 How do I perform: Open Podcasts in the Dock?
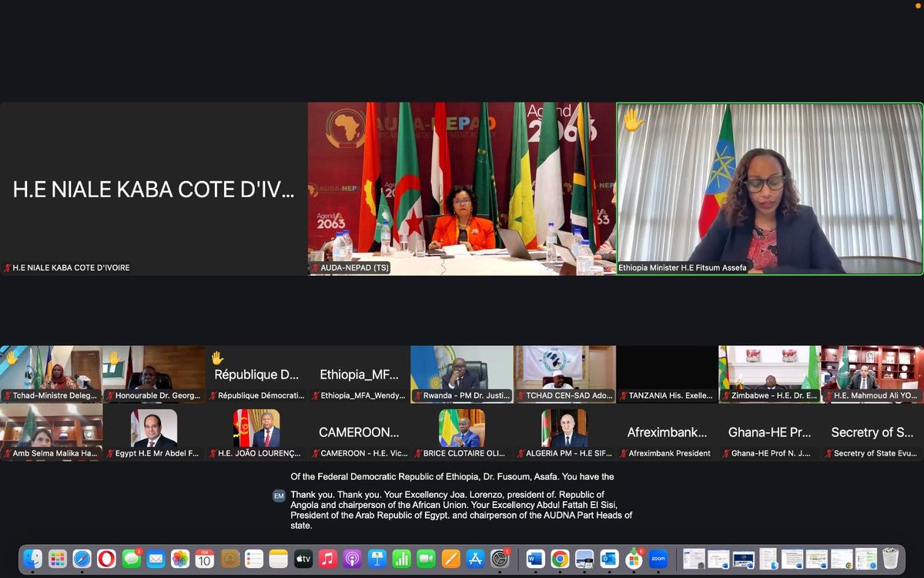(353, 559)
